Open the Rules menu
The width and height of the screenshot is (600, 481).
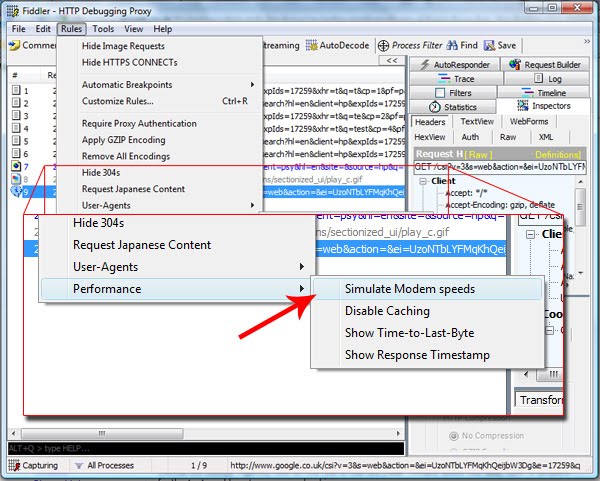click(x=72, y=29)
